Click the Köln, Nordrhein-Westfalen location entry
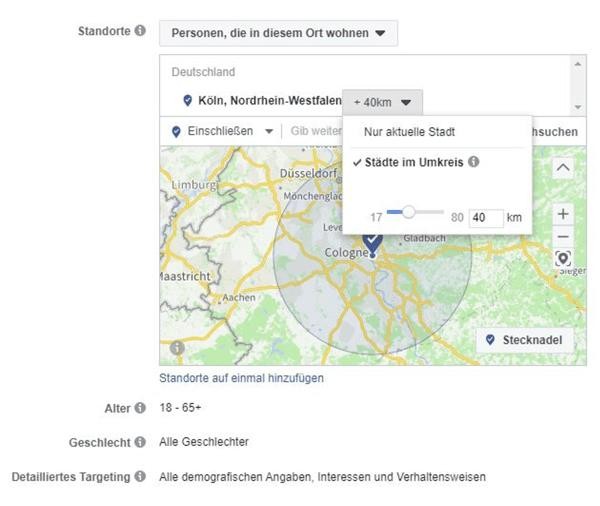Screen dimensions: 600x506 270,101
